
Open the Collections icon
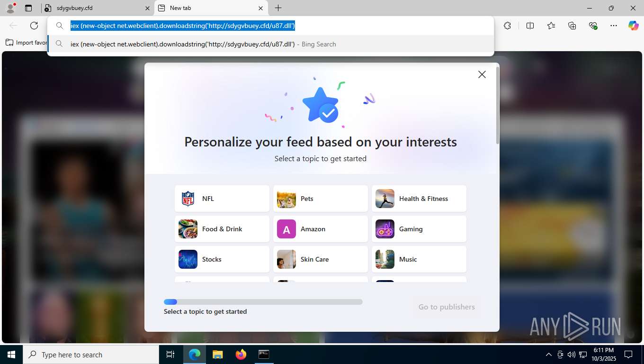572,26
